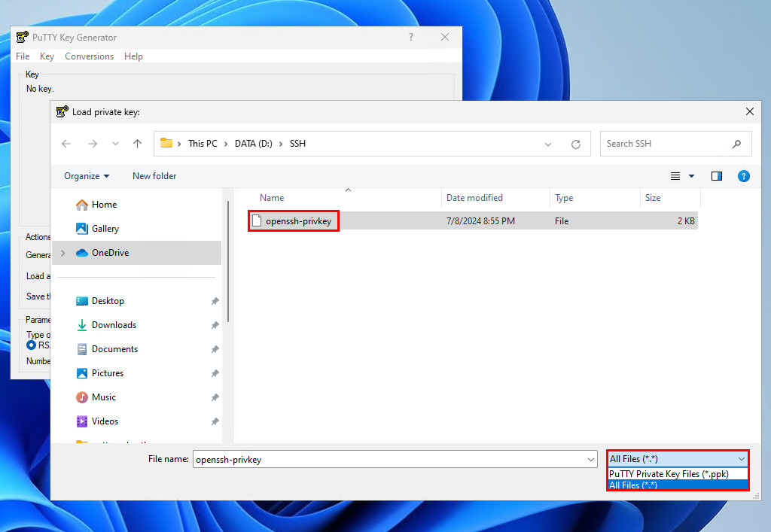771x532 pixels.
Task: Open the Conversions menu
Action: [89, 56]
